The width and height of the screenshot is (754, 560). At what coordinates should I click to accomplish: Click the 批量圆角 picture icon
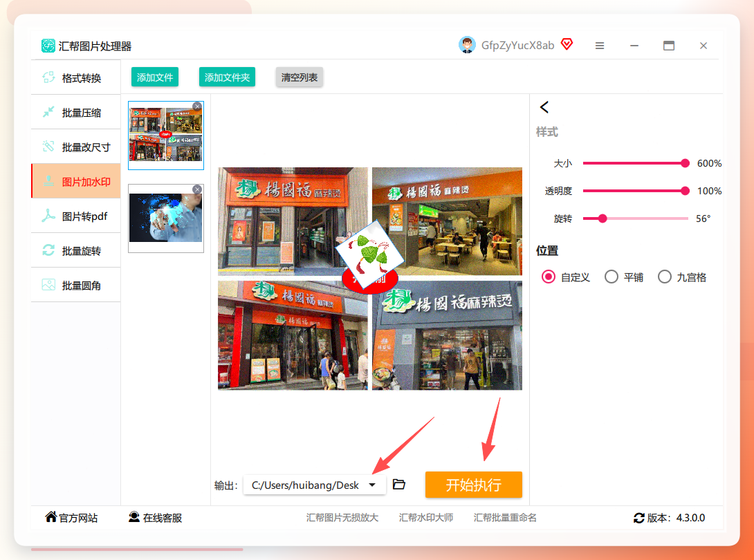[x=48, y=285]
